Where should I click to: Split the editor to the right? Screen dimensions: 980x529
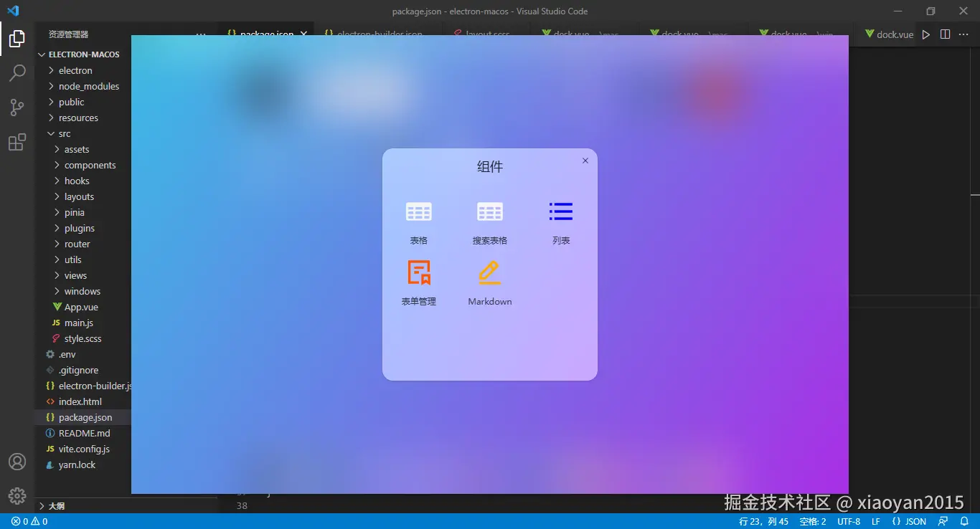point(945,34)
